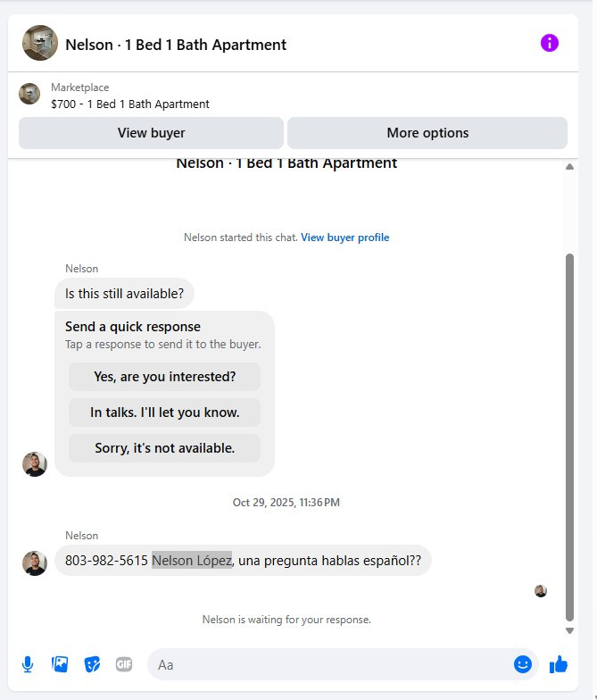
Task: Open the View buyer profile link
Action: tap(344, 237)
